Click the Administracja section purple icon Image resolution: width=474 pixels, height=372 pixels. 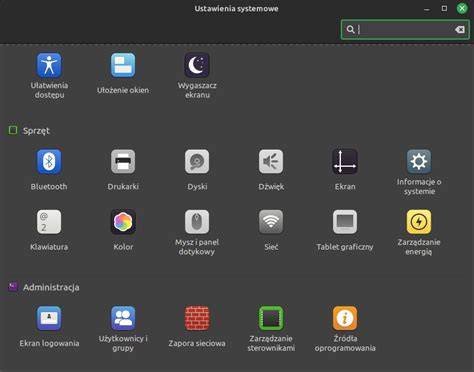[13, 287]
